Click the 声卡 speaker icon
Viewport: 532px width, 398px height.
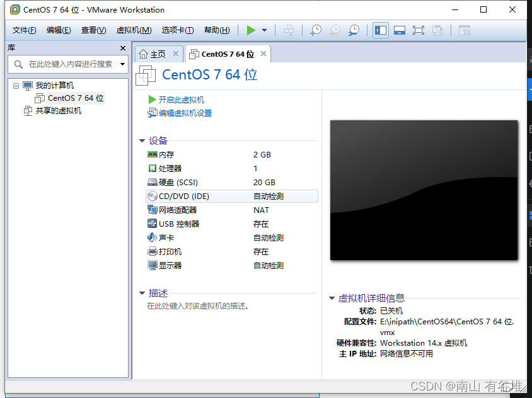click(x=152, y=237)
